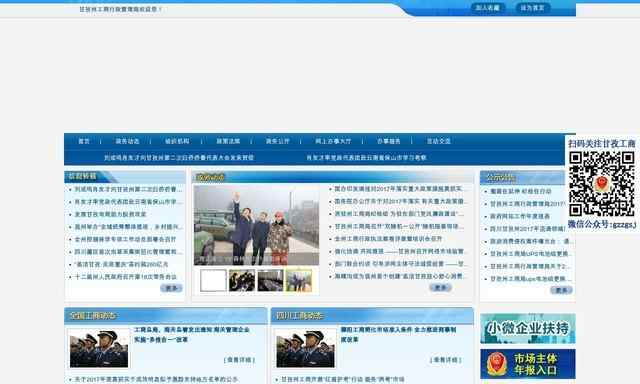Viewport: 640px width, 384px height.
Task: Open the 市场主体年报入口 banner
Action: click(x=528, y=364)
